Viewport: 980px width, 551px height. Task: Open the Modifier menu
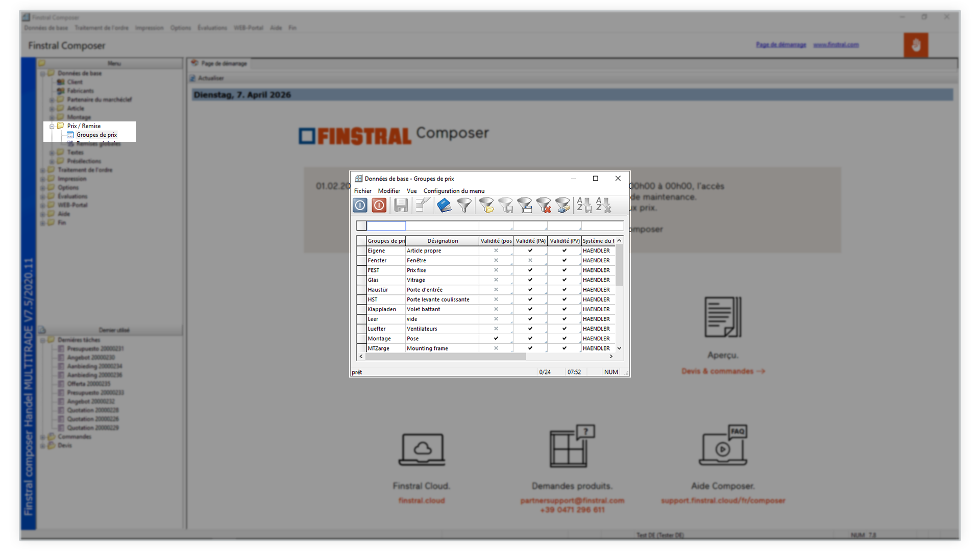(389, 191)
